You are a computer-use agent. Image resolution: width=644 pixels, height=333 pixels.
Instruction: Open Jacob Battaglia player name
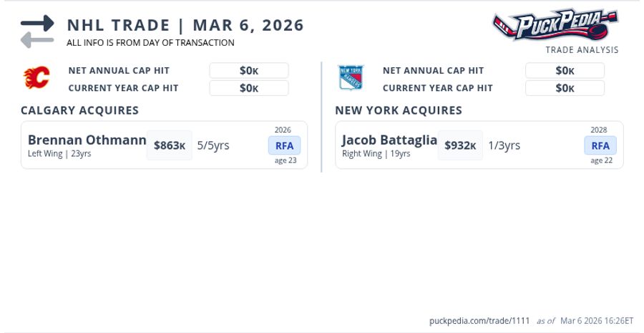[x=389, y=140]
